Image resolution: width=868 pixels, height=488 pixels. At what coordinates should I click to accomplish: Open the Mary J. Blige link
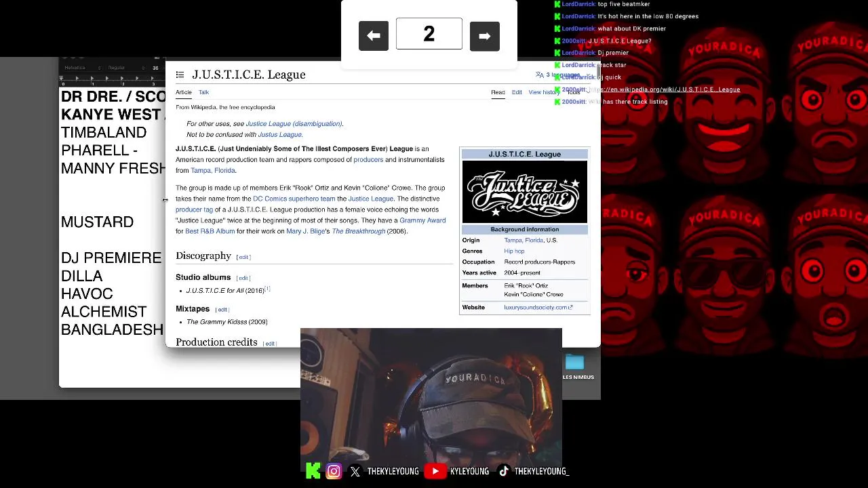pos(306,232)
